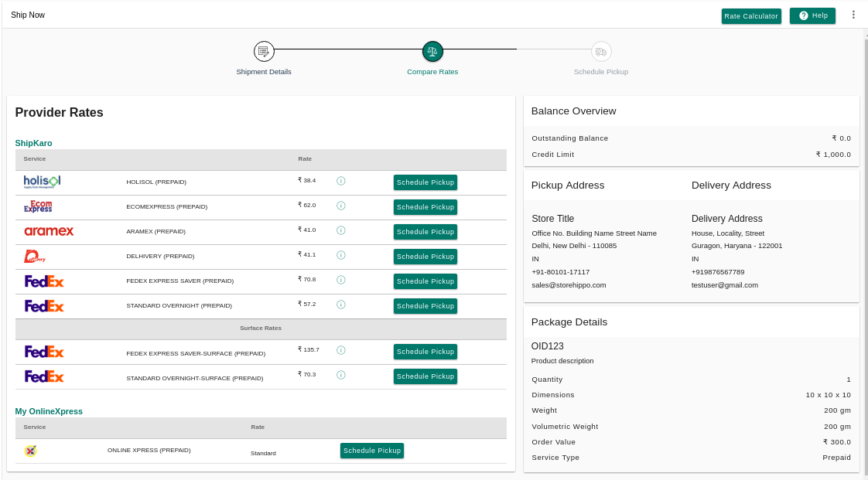This screenshot has height=480, width=868.
Task: Click the sales@storehippo.com email
Action: pyautogui.click(x=569, y=285)
